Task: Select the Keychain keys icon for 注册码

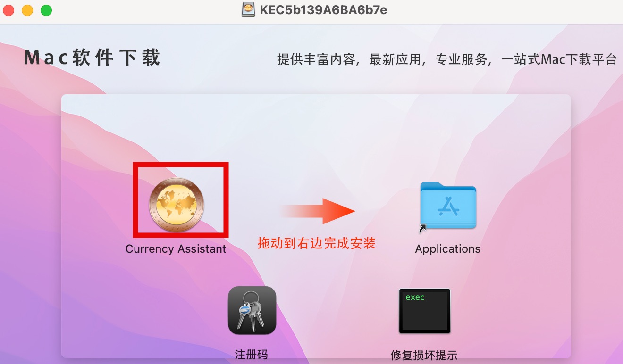Action: (x=252, y=310)
